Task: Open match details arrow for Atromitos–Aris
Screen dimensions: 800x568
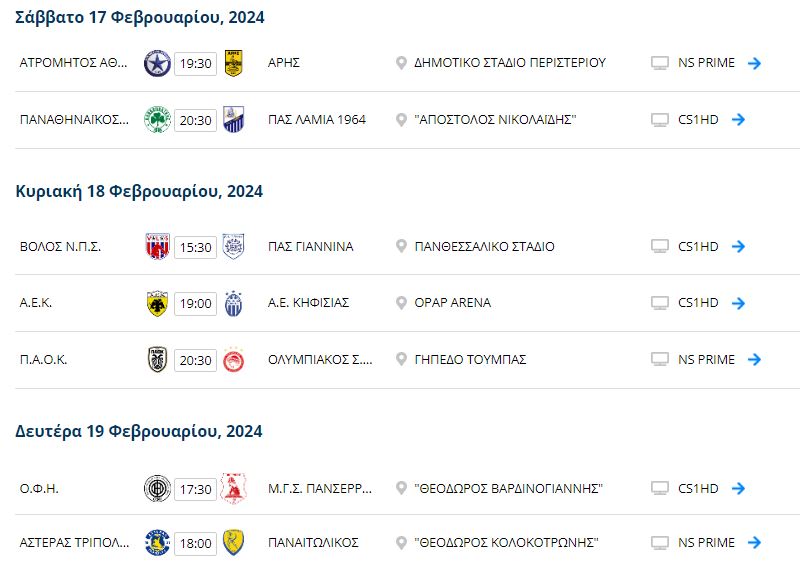Action: (754, 63)
